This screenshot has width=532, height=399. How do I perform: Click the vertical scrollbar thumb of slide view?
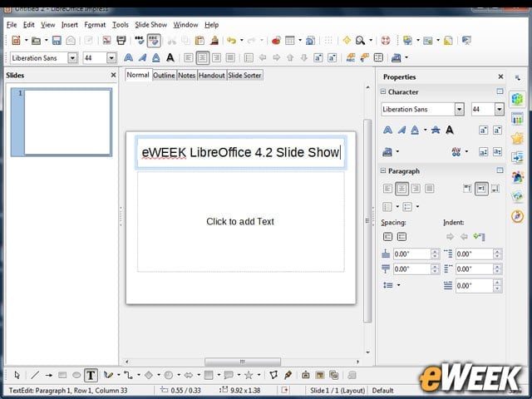[x=367, y=220]
